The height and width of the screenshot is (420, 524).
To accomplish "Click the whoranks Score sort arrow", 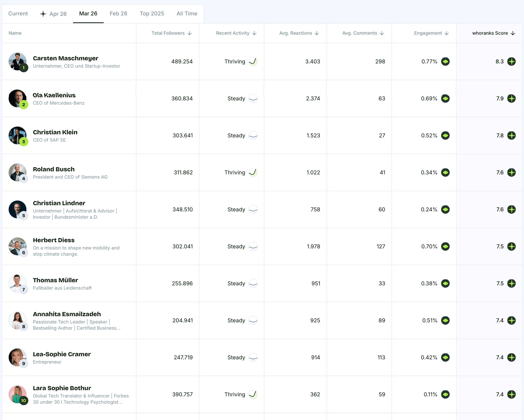I will tap(513, 33).
